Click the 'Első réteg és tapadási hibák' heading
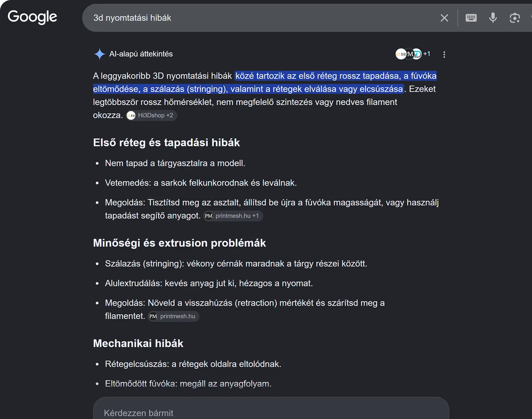This screenshot has height=419, width=532. [x=166, y=143]
